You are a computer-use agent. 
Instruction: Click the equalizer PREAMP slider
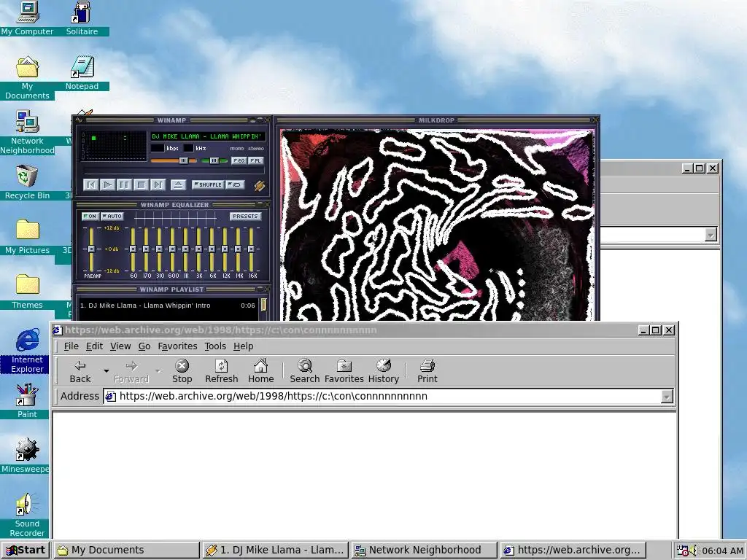tap(91, 249)
